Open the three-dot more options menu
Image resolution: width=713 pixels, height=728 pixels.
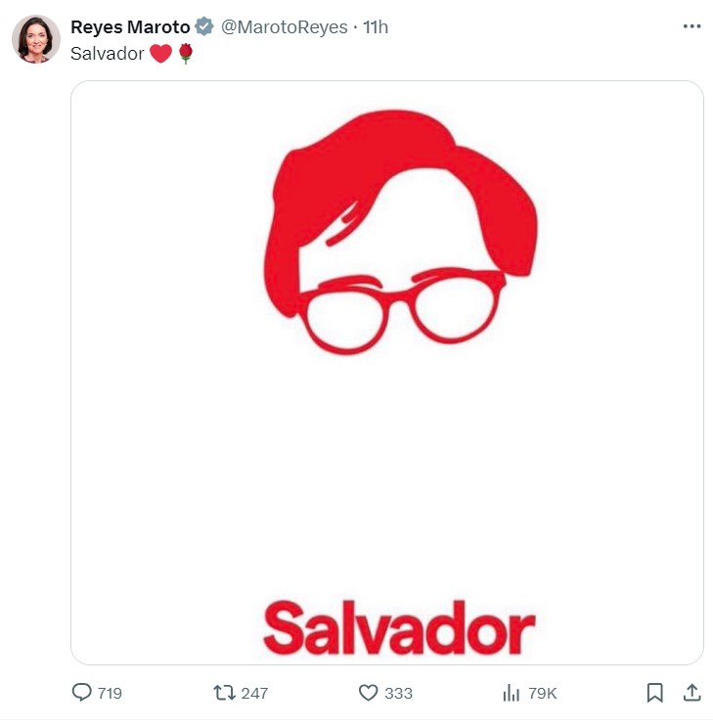tap(691, 26)
